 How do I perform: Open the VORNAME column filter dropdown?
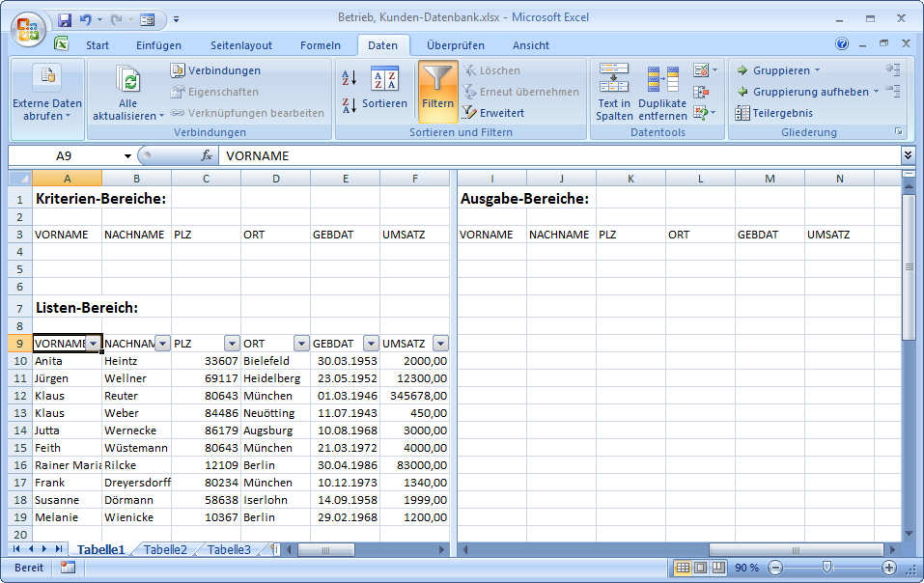point(93,344)
